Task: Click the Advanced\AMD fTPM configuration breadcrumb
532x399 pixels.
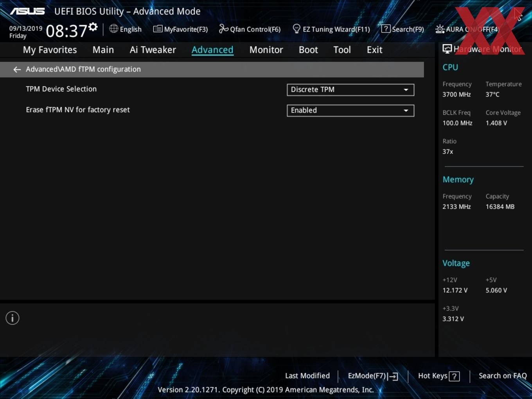Action: tap(83, 69)
